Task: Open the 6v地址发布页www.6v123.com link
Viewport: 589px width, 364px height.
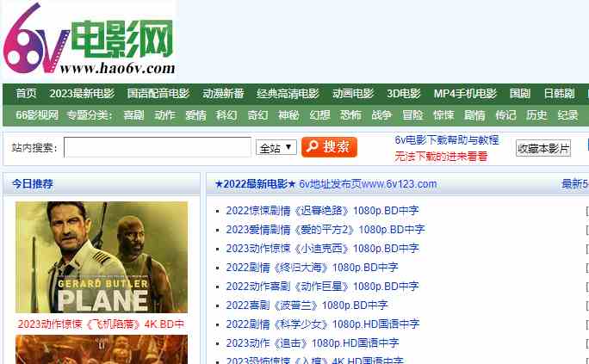Action: tap(368, 184)
